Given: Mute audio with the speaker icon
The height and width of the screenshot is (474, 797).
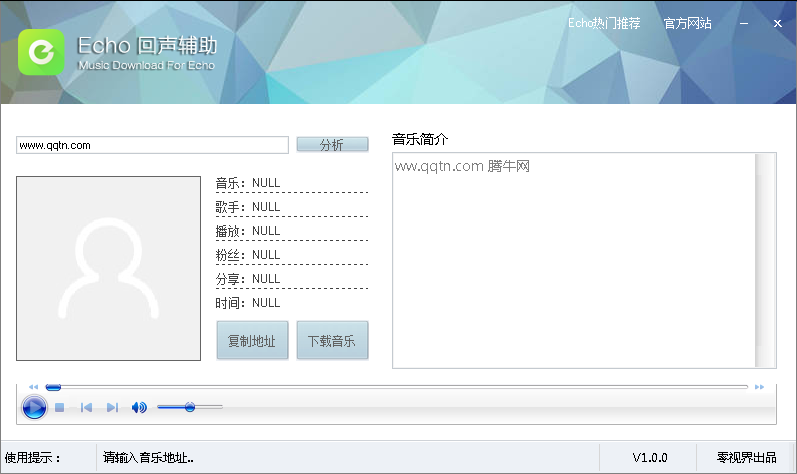Looking at the screenshot, I should tap(139, 407).
